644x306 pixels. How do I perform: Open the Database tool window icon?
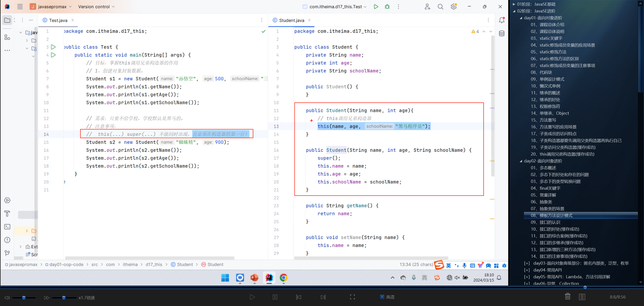[502, 33]
